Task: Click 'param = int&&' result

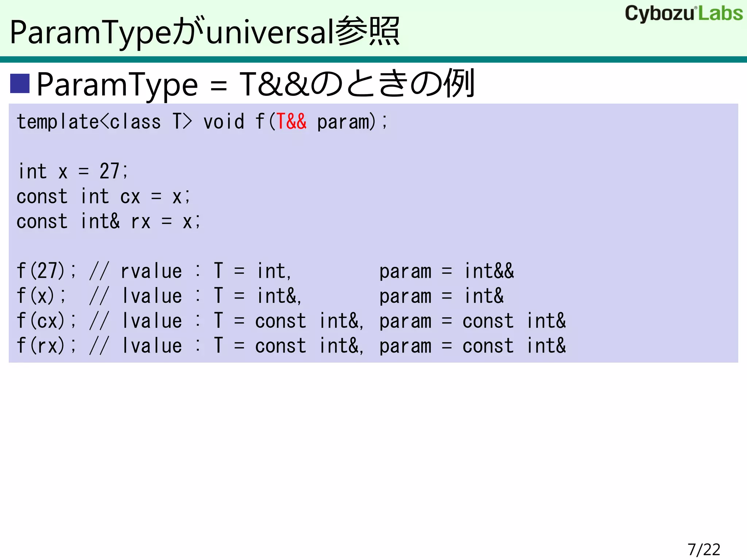Action: pyautogui.click(x=447, y=271)
